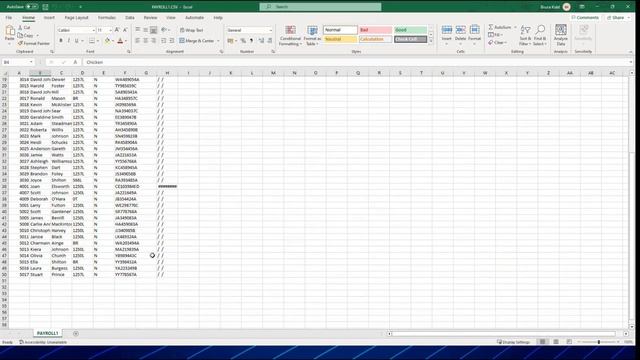This screenshot has height=360, width=640.
Task: Open Find & Select menu
Action: click(x=540, y=36)
